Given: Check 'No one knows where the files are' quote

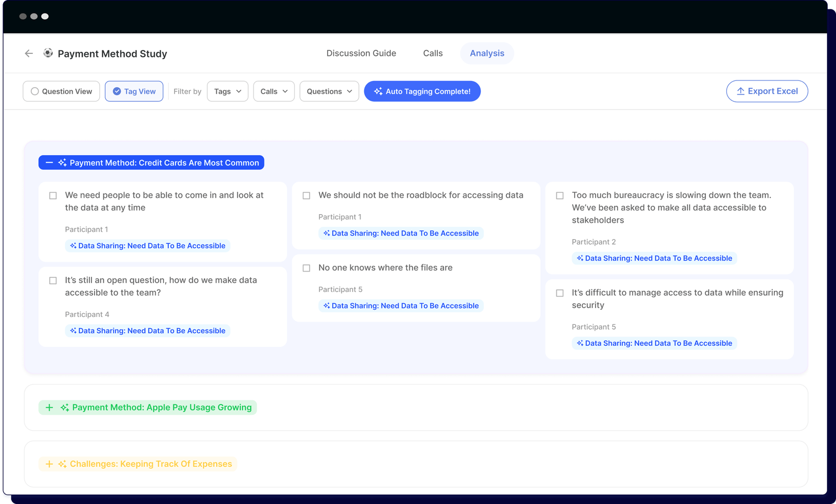Looking at the screenshot, I should click(306, 268).
